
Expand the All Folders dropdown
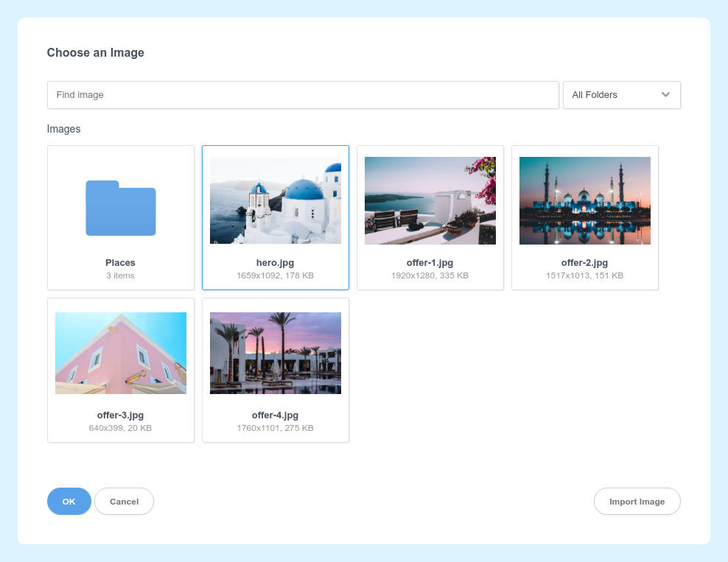click(x=621, y=94)
